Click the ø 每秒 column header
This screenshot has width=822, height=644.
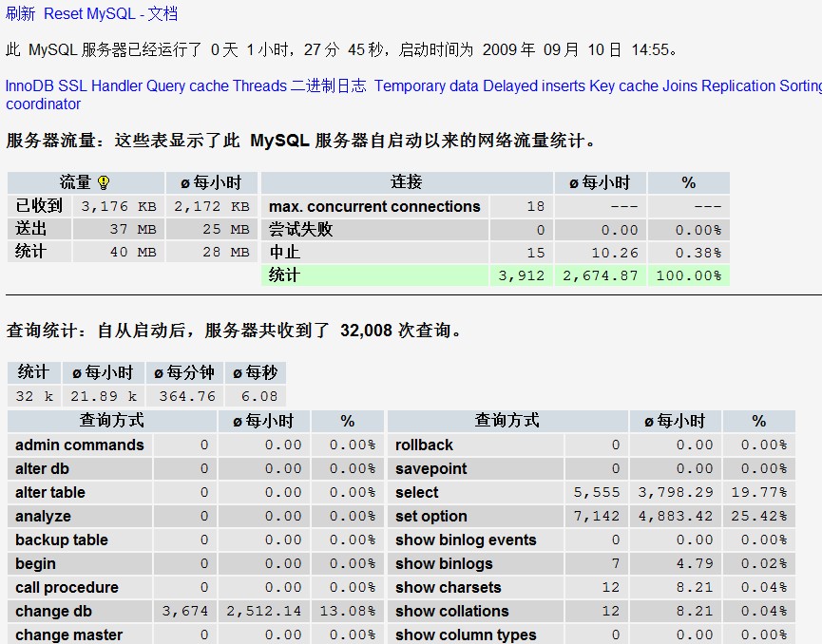point(256,372)
